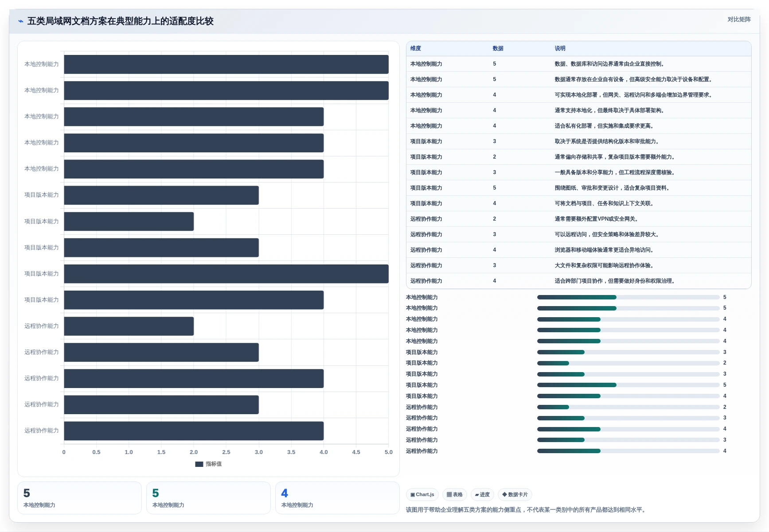This screenshot has height=532, width=769.
Task: Select the row 一般具备版本和分享能力
Action: pos(578,172)
